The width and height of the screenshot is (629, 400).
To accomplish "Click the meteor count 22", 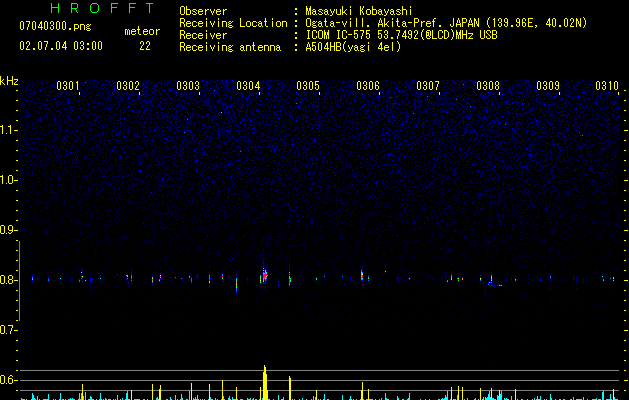I will (x=145, y=46).
